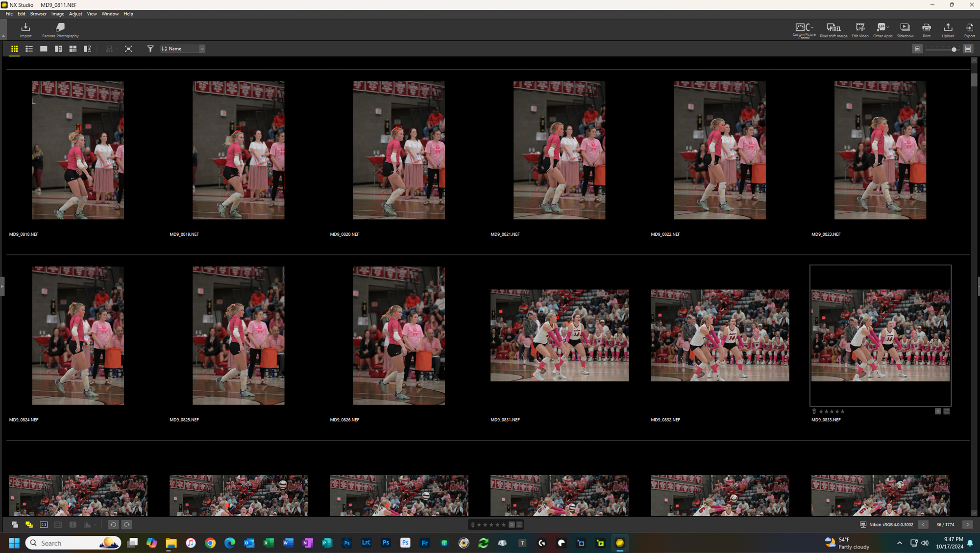
Task: Toggle the grid overlay in bottom bar
Action: coord(58,525)
